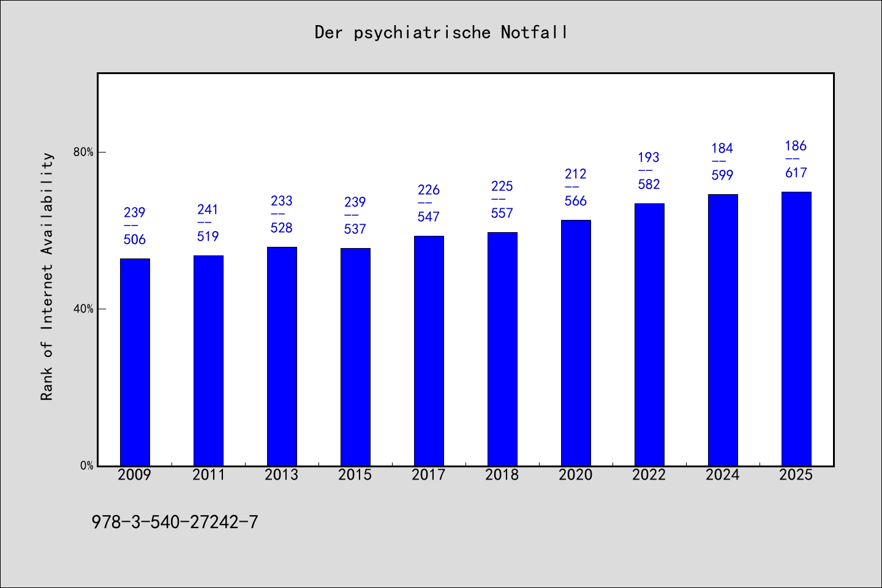Click the x-axis label 2018
The image size is (882, 588).
(x=502, y=475)
